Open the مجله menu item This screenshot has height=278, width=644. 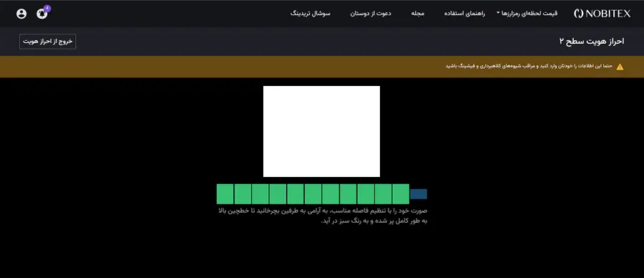[x=418, y=13]
